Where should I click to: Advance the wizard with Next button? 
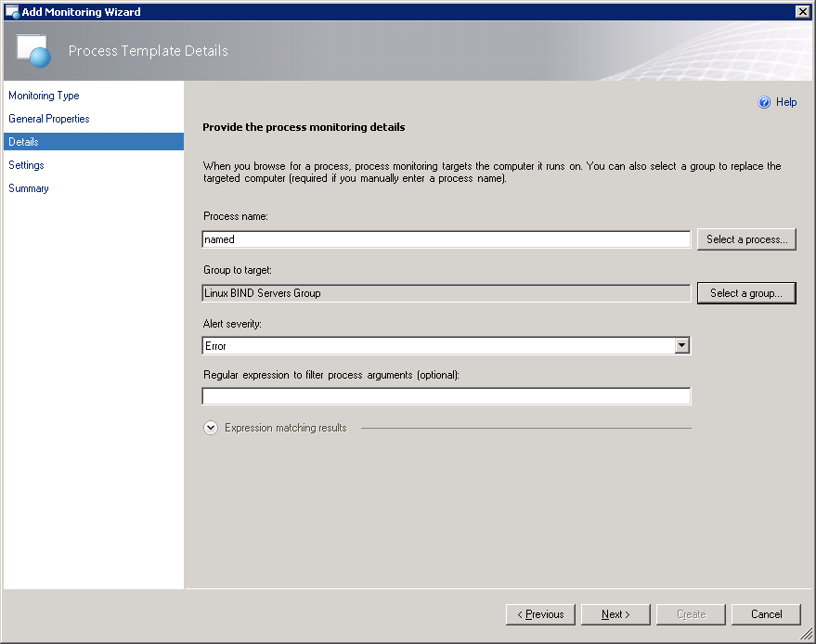615,614
